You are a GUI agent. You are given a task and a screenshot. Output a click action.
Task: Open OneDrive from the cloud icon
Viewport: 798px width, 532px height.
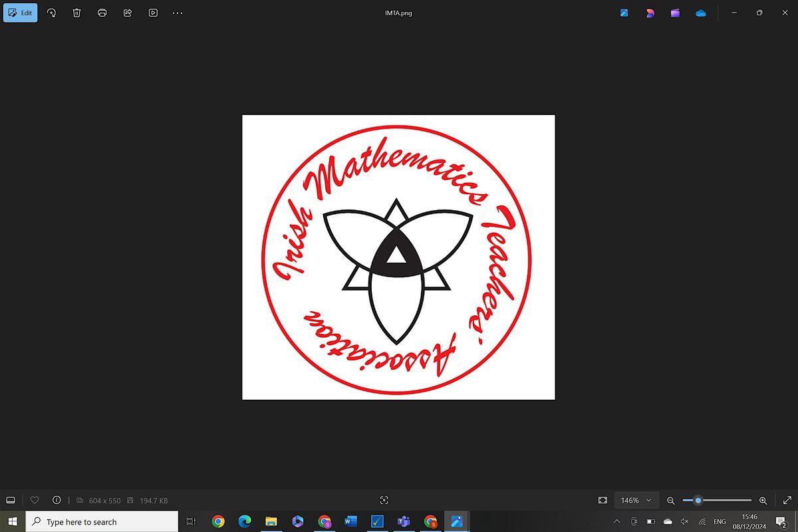[700, 13]
